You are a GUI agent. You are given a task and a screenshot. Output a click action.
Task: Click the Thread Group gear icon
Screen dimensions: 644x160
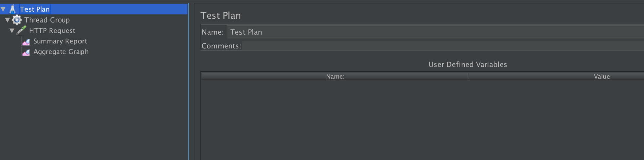(x=17, y=20)
